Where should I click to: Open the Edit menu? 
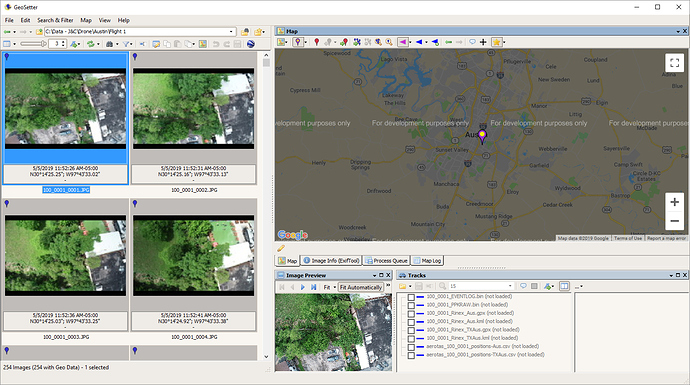click(x=26, y=20)
